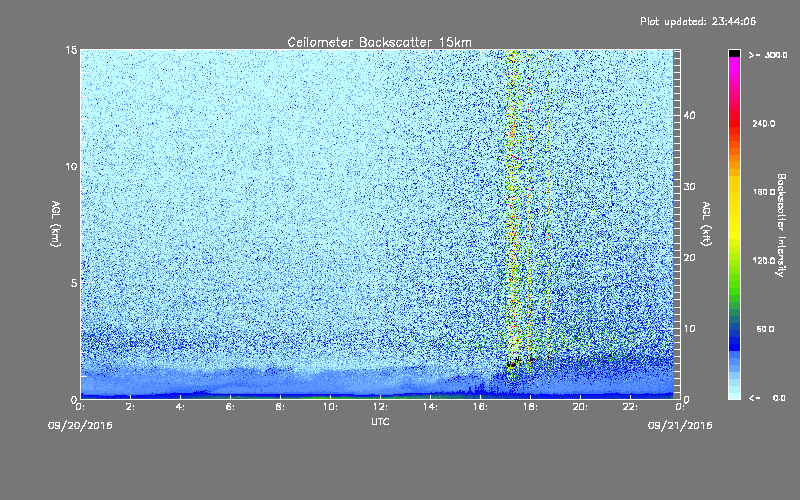Click the 20 kft tick label on right axis
Viewport: 800px width, 500px height.
689,258
